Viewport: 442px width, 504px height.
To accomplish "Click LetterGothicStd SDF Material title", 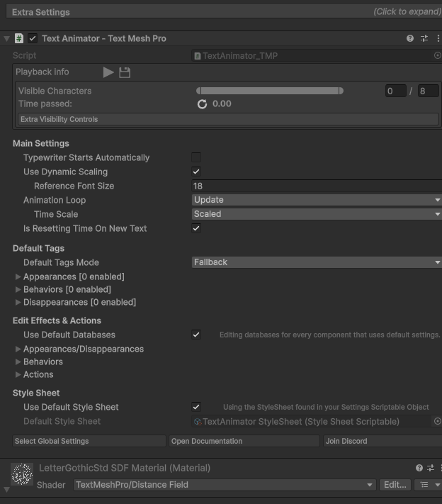I will (125, 468).
